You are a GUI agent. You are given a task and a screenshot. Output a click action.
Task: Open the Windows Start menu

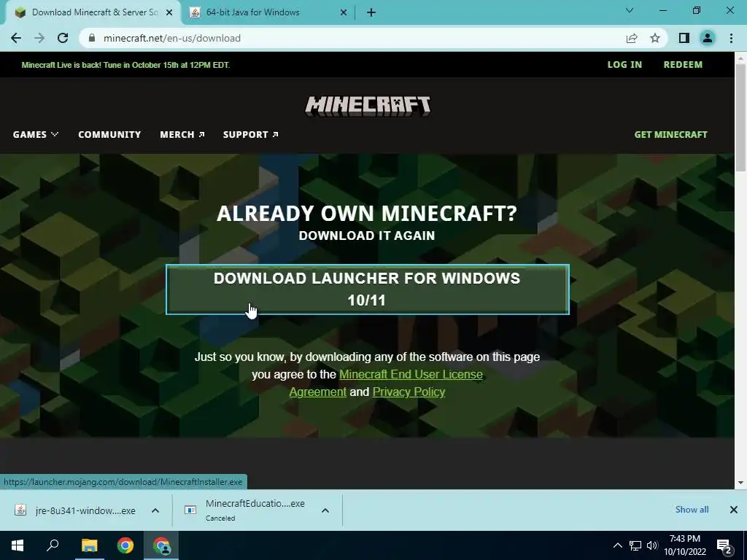18,545
